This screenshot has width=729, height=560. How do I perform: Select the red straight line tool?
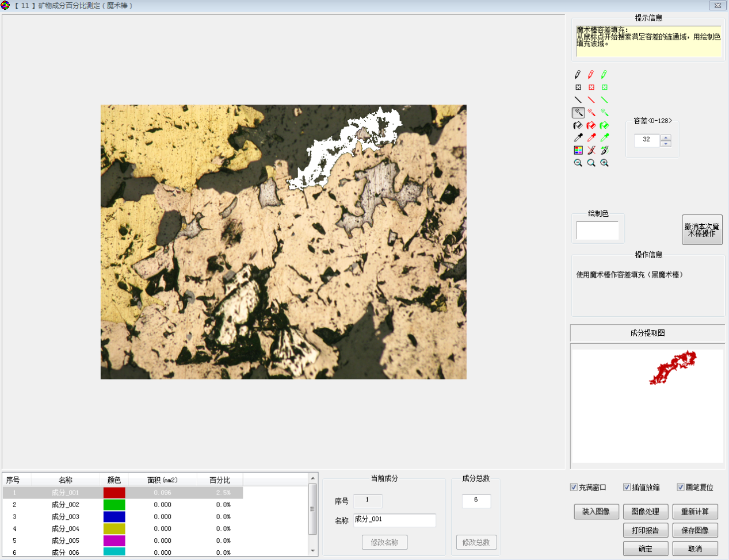tap(591, 100)
